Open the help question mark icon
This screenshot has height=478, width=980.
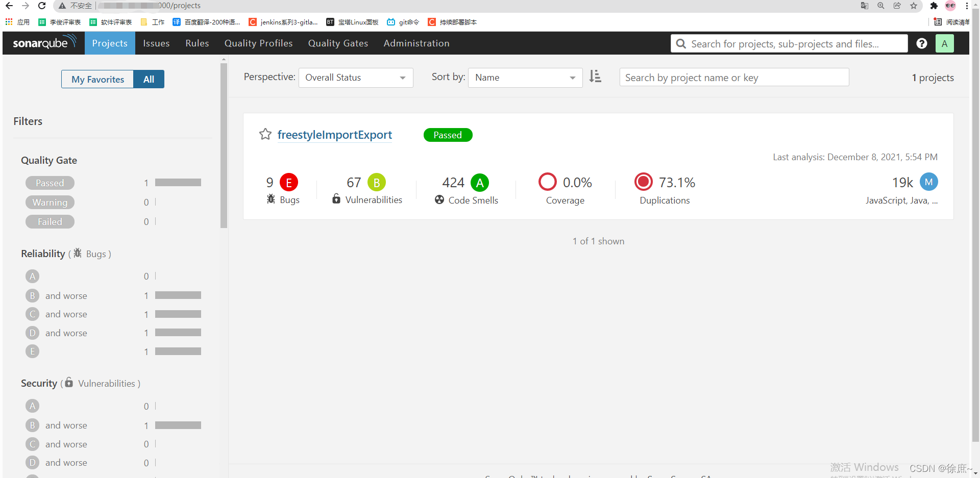[x=922, y=43]
